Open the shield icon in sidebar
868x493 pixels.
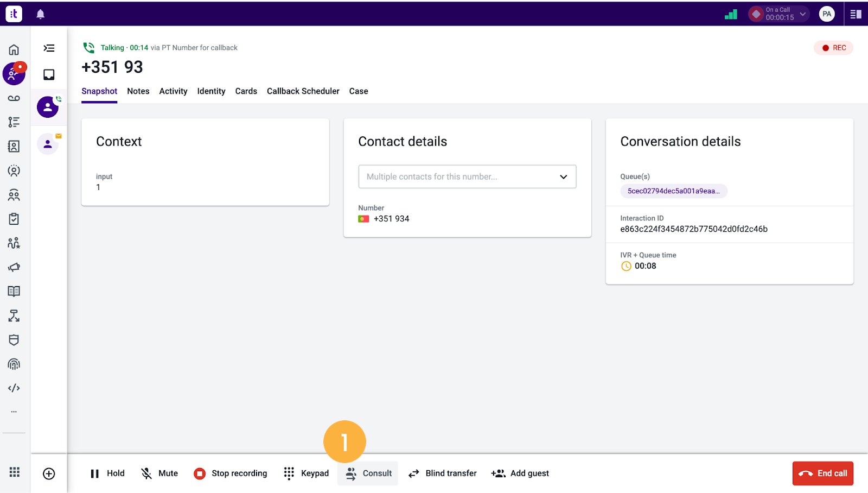(14, 340)
